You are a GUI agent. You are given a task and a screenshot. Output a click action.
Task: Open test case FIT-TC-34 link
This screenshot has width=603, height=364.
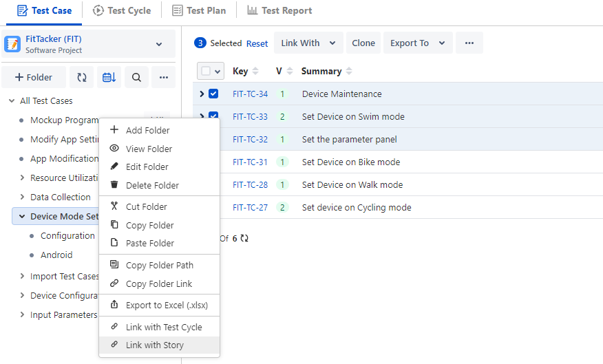[250, 94]
